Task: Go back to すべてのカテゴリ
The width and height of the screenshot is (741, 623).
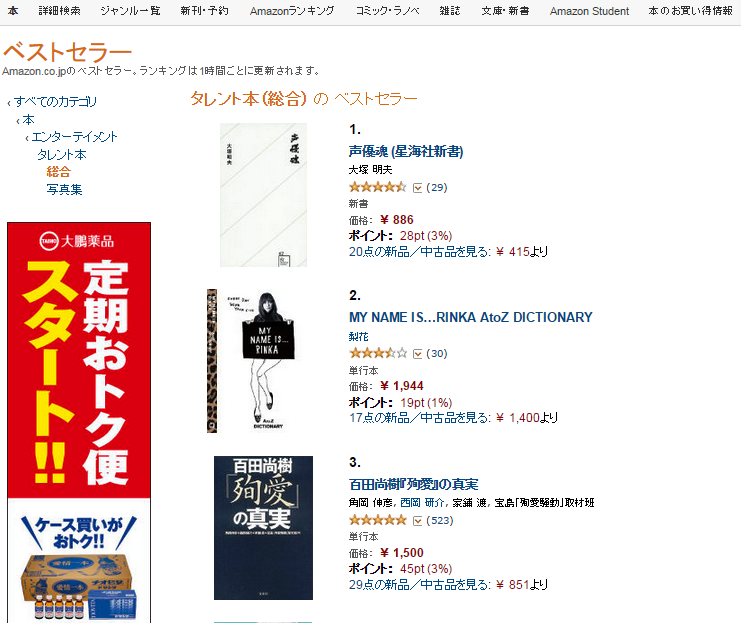Action: point(55,102)
